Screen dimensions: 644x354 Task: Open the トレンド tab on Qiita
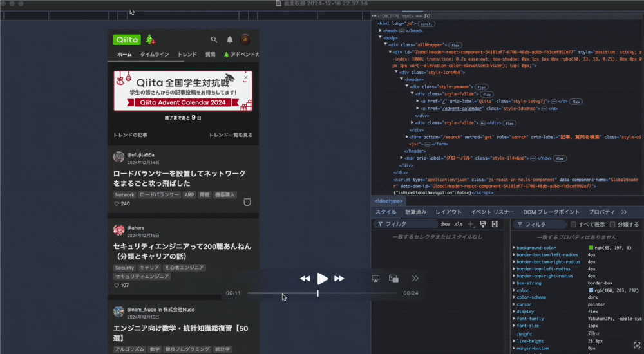tap(187, 55)
